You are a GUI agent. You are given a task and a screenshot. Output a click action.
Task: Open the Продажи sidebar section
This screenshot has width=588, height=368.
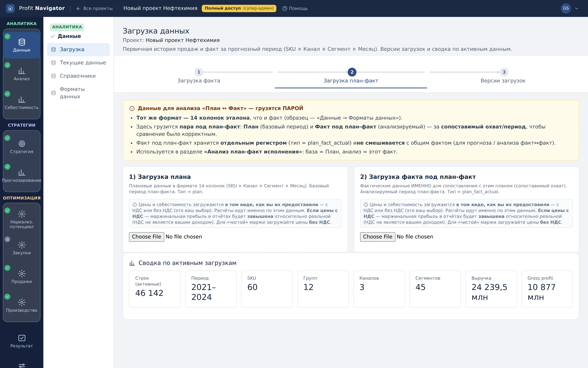22,277
